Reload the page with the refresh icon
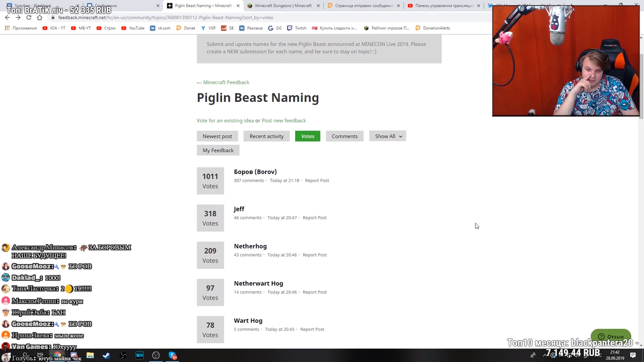The width and height of the screenshot is (644, 362). pos(28,17)
